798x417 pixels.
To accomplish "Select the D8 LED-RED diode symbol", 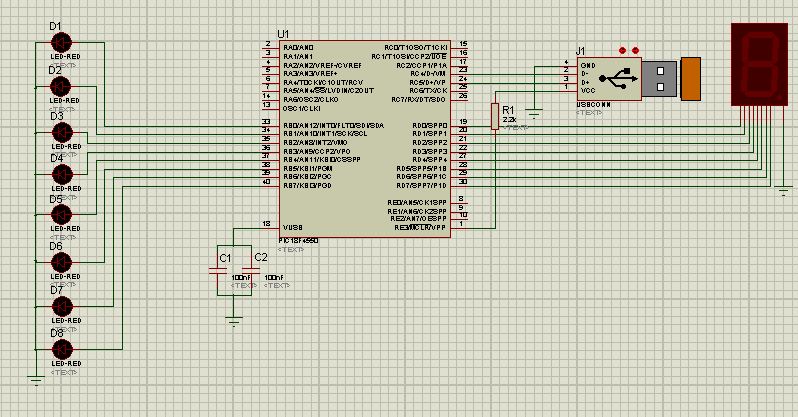I will point(62,350).
